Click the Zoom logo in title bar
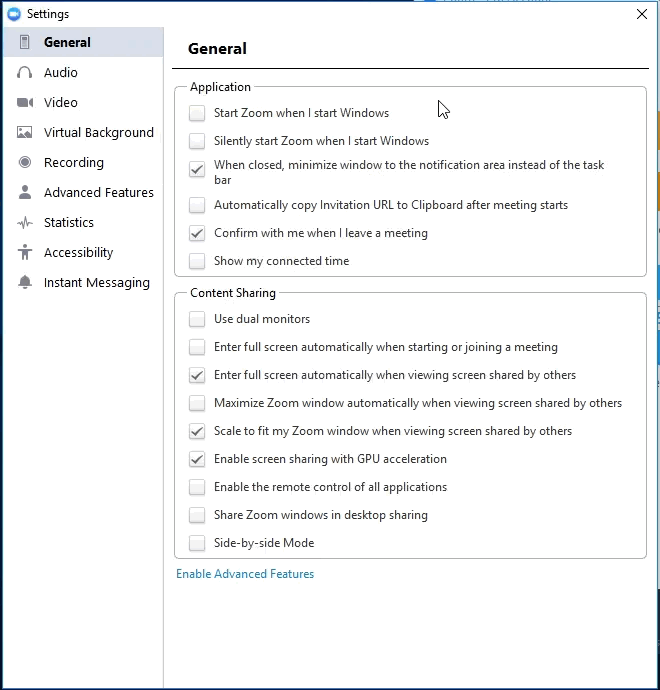The image size is (660, 690). (14, 14)
